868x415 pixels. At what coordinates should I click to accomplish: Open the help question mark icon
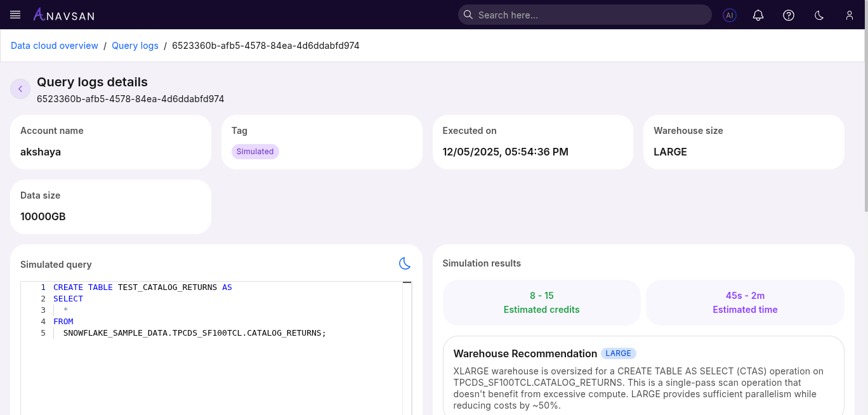pos(789,15)
